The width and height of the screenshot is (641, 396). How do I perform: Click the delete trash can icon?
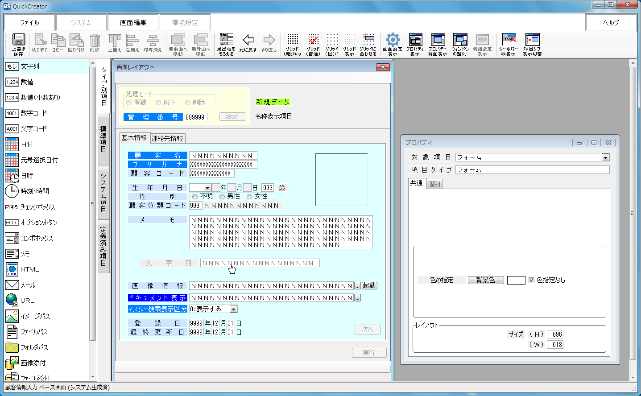coord(94,43)
